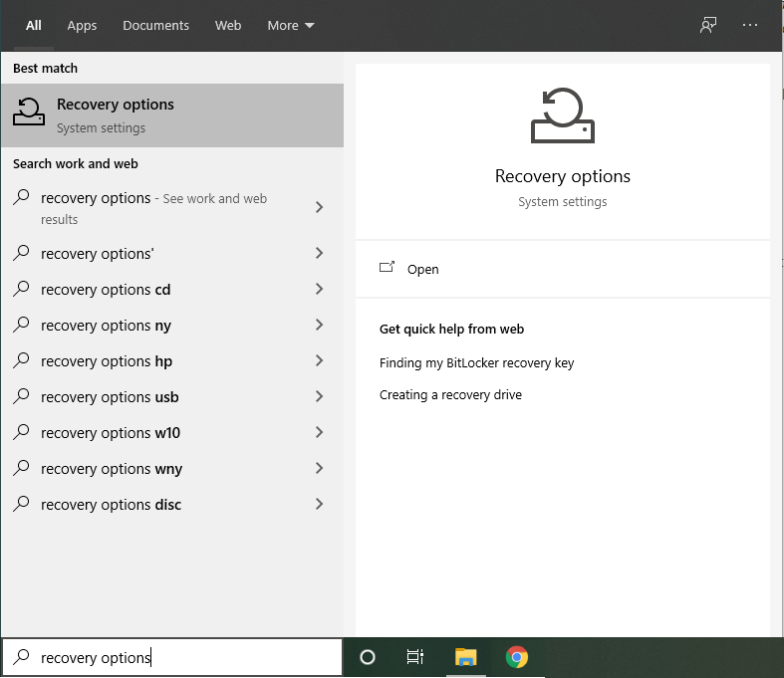Expand arrow for 'recovery options usb' suggestion
This screenshot has height=678, width=784.
(x=319, y=397)
